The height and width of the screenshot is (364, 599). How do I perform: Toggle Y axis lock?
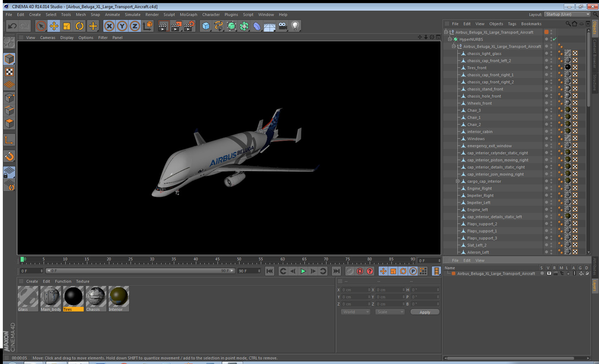pos(122,26)
